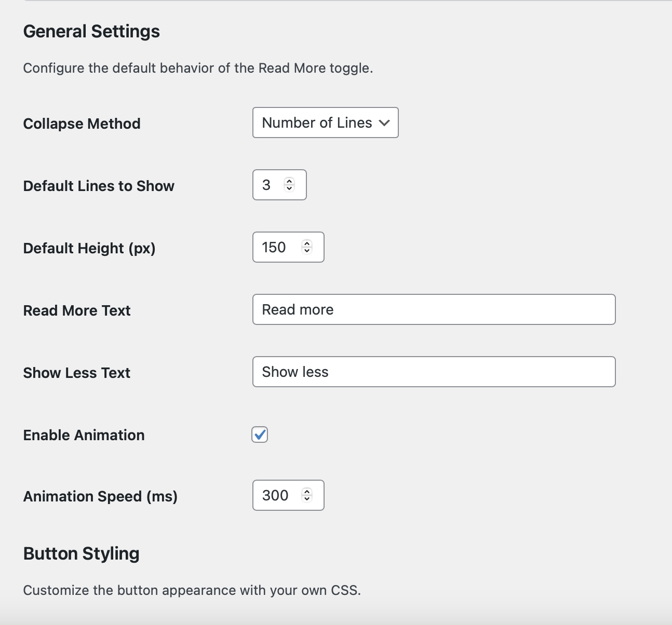
Task: Click the number 3 in Default Lines field
Action: (x=266, y=185)
